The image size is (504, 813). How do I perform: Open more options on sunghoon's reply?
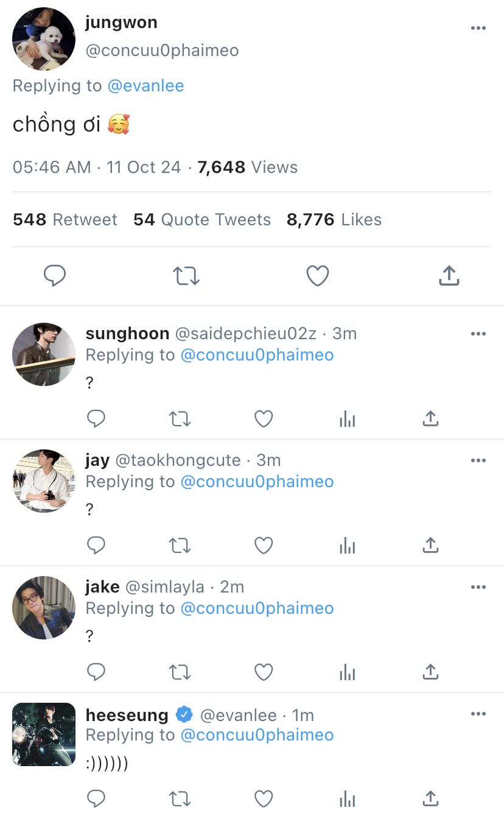[478, 334]
